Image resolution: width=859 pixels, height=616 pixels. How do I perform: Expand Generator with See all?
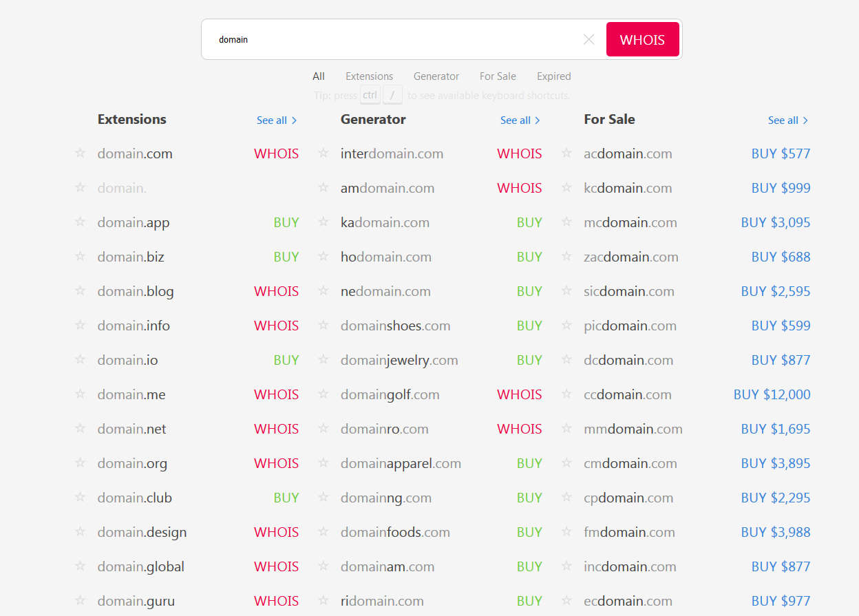520,120
